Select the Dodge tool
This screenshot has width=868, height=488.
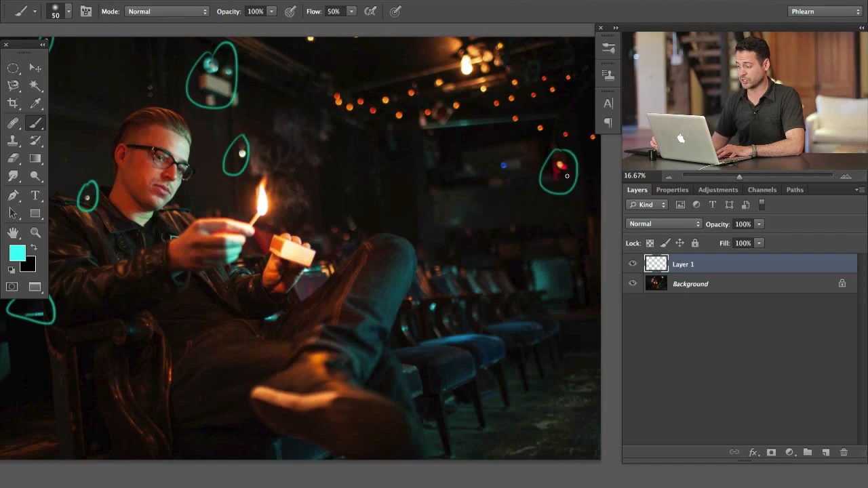(x=35, y=176)
